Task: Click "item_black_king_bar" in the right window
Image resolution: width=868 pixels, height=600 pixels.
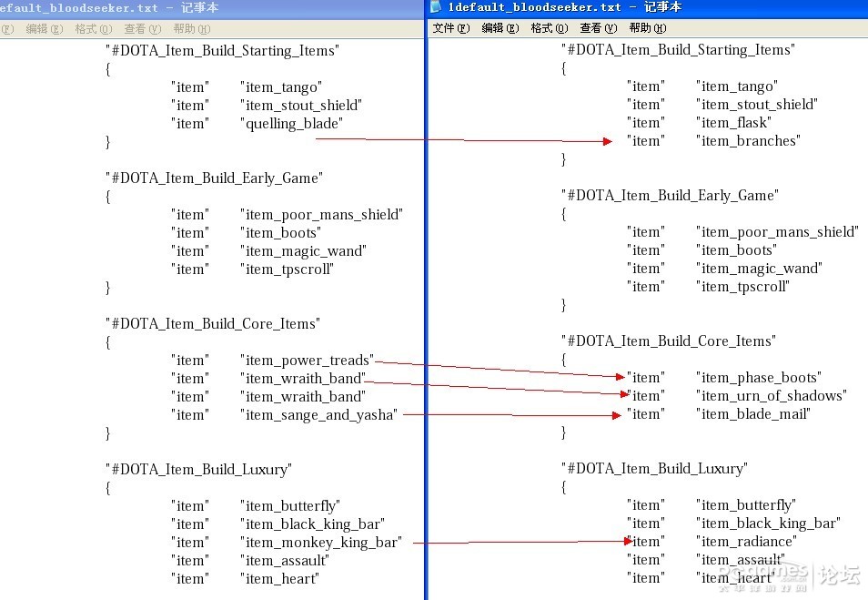Action: click(x=769, y=524)
